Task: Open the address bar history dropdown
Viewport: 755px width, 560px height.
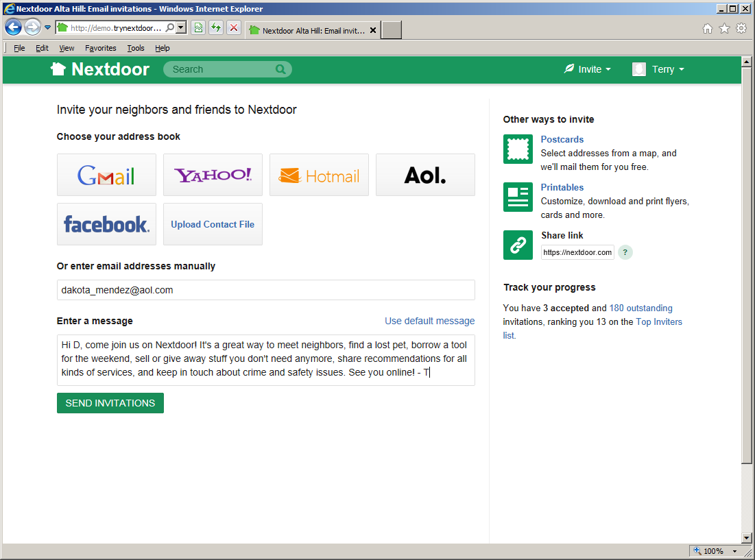Action: pos(180,27)
